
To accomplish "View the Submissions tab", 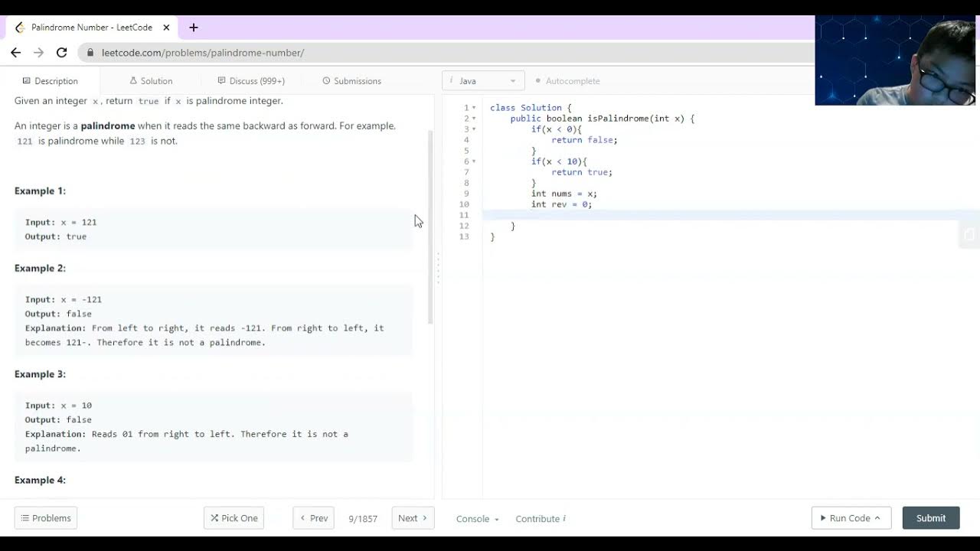I will 351,81.
